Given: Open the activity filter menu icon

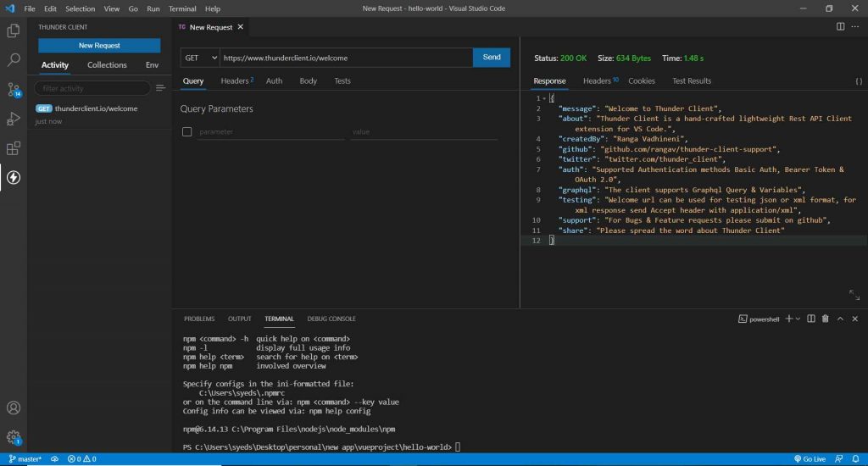Looking at the screenshot, I should (160, 88).
